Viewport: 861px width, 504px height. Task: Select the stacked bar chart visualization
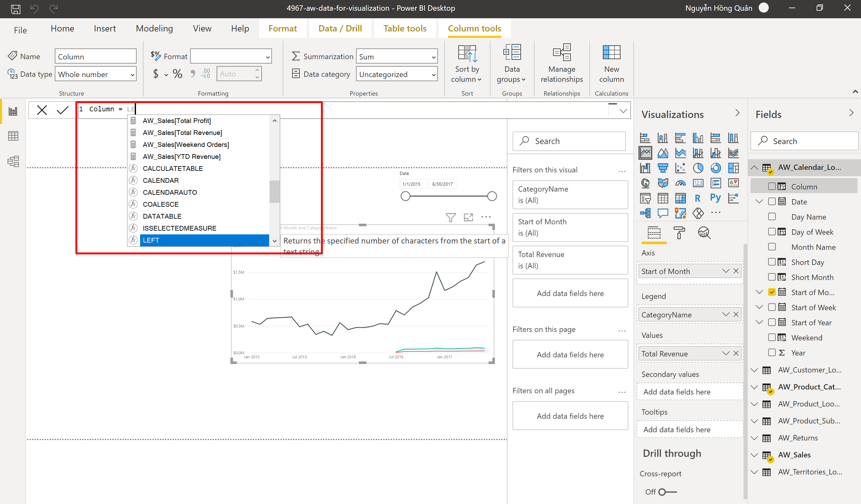(x=645, y=138)
